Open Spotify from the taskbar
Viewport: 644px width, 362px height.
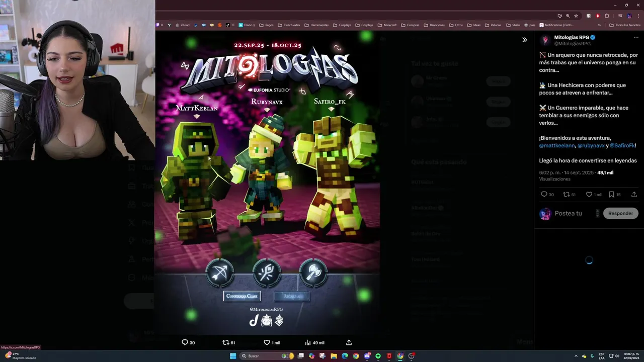tap(378, 356)
